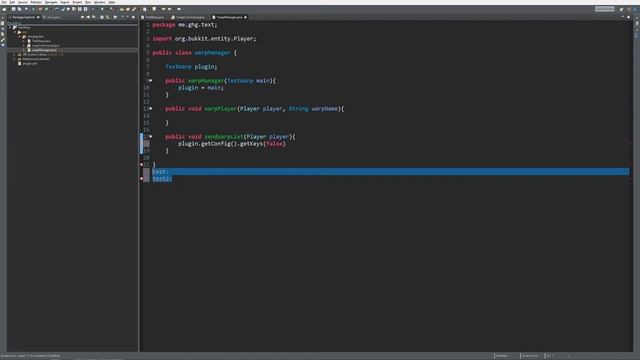
Task: Fold the warpPlayer method at line 13
Action: pos(151,109)
